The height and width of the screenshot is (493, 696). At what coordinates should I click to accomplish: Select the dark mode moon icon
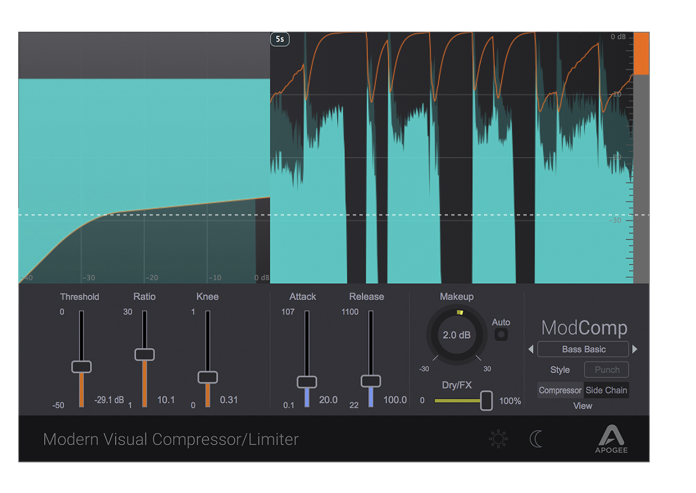pyautogui.click(x=536, y=439)
